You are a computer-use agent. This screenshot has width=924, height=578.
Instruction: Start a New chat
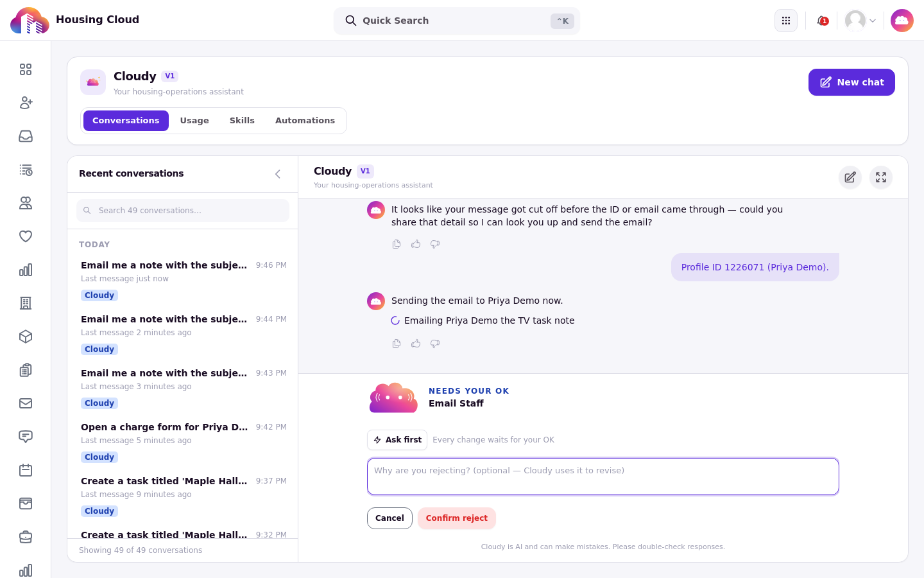click(x=851, y=82)
